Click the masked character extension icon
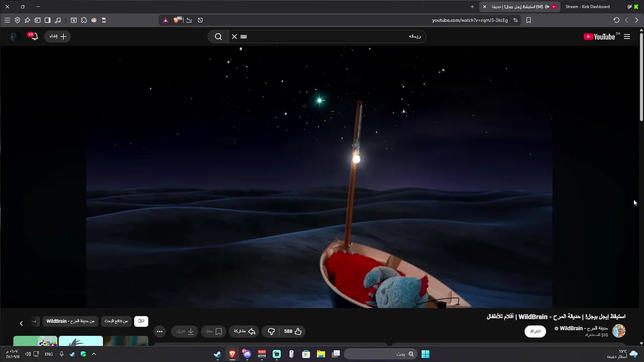 point(104,20)
